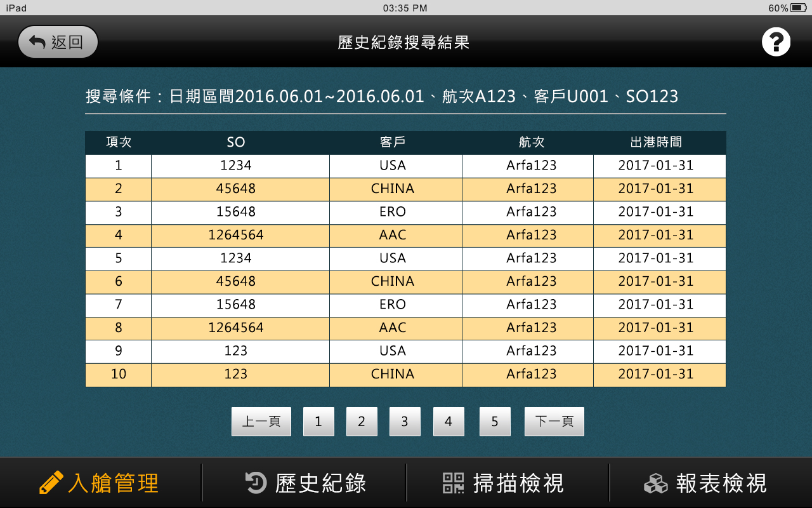Click the pencil icon for 入艙管理
The height and width of the screenshot is (508, 812).
(51, 483)
